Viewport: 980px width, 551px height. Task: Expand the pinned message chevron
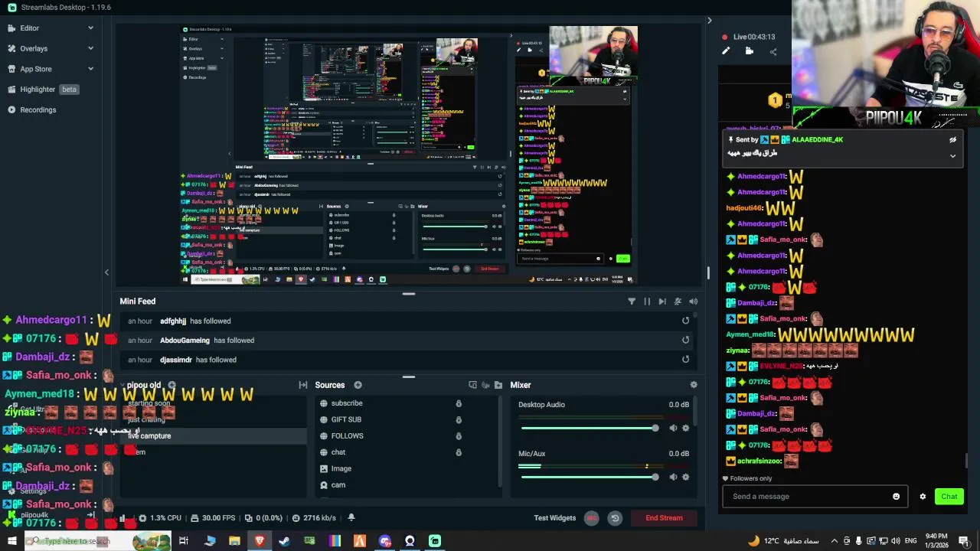point(952,155)
